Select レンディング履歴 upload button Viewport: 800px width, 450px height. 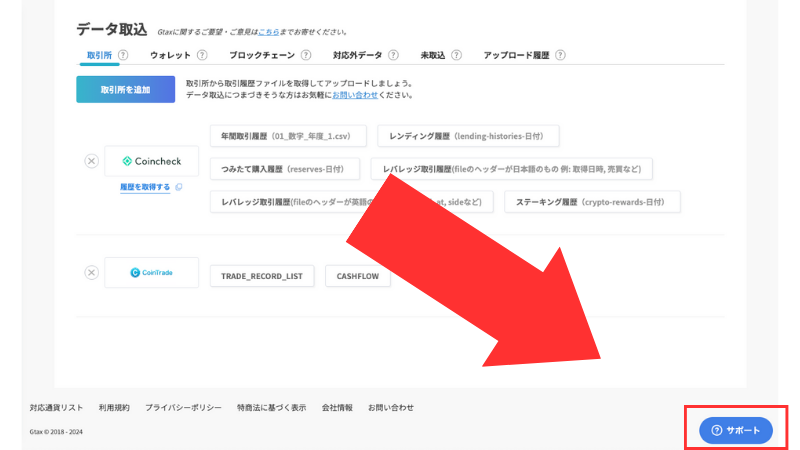tap(468, 136)
